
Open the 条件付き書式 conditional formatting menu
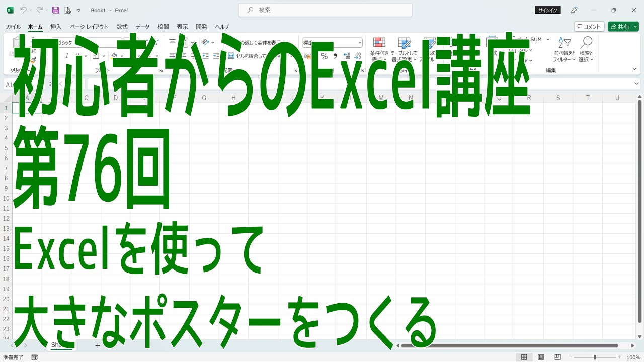click(x=379, y=49)
